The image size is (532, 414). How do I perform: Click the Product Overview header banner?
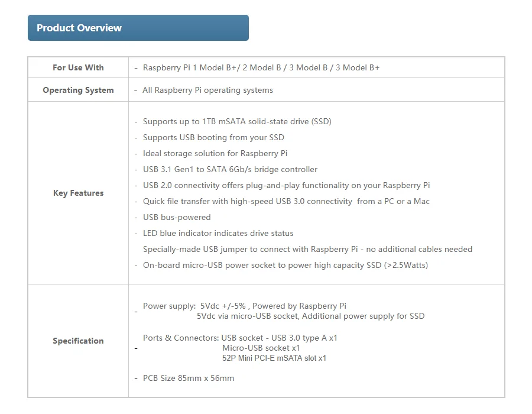[138, 28]
